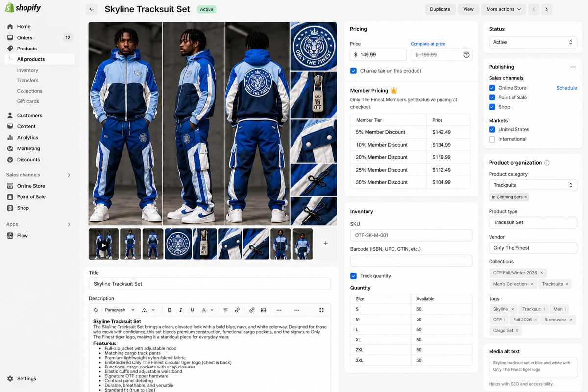Toggle italic formatting in description editor

click(x=181, y=310)
